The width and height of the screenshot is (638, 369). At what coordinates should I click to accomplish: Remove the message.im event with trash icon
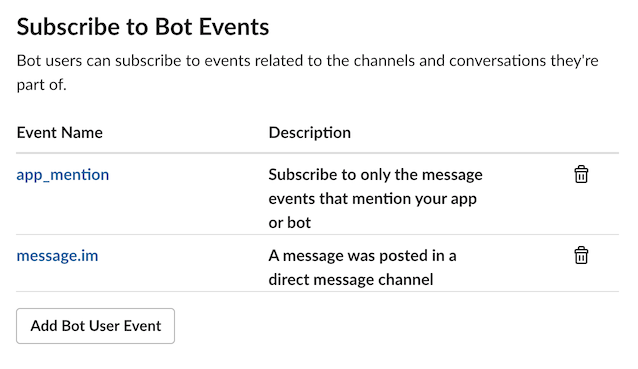[581, 255]
